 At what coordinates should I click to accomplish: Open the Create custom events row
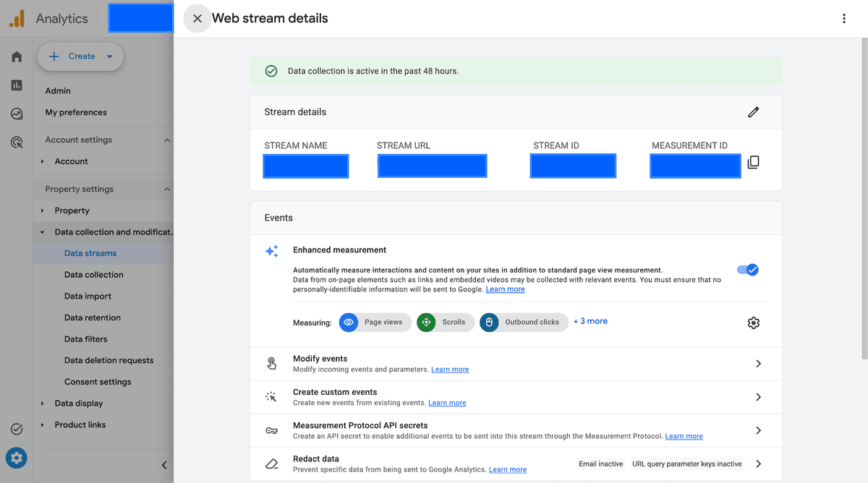pos(516,397)
